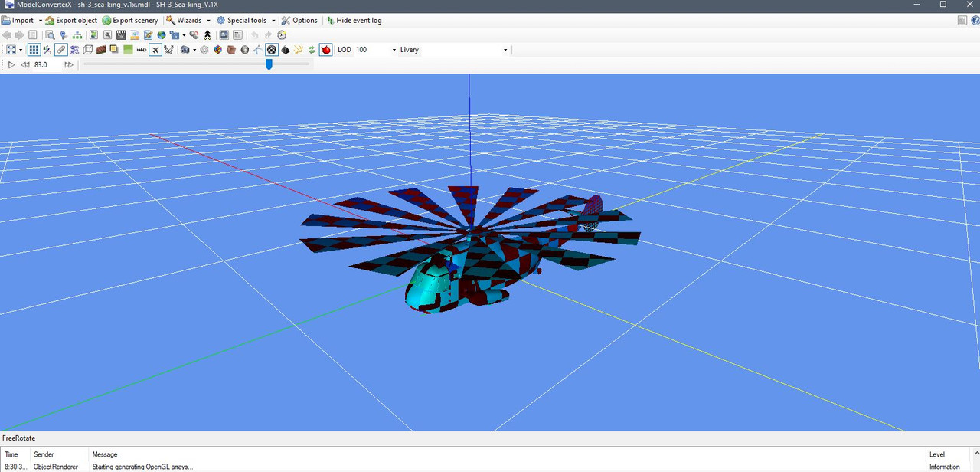Image resolution: width=980 pixels, height=472 pixels.
Task: Play the animation
Action: (11, 65)
